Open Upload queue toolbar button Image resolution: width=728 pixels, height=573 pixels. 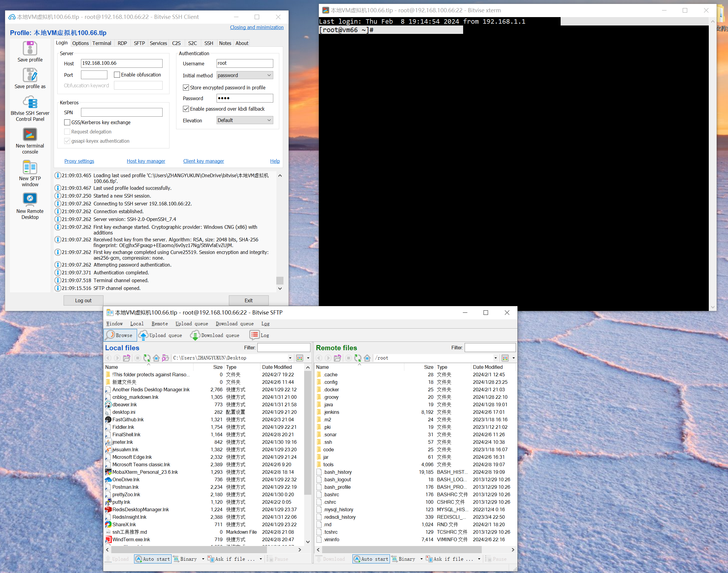160,335
